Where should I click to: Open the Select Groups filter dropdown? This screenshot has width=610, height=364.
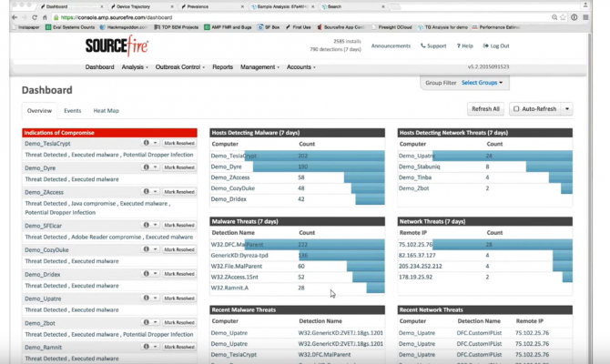[x=482, y=83]
